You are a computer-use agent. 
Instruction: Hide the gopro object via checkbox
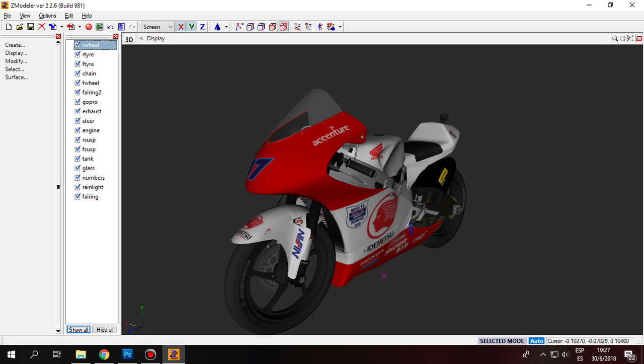[77, 102]
